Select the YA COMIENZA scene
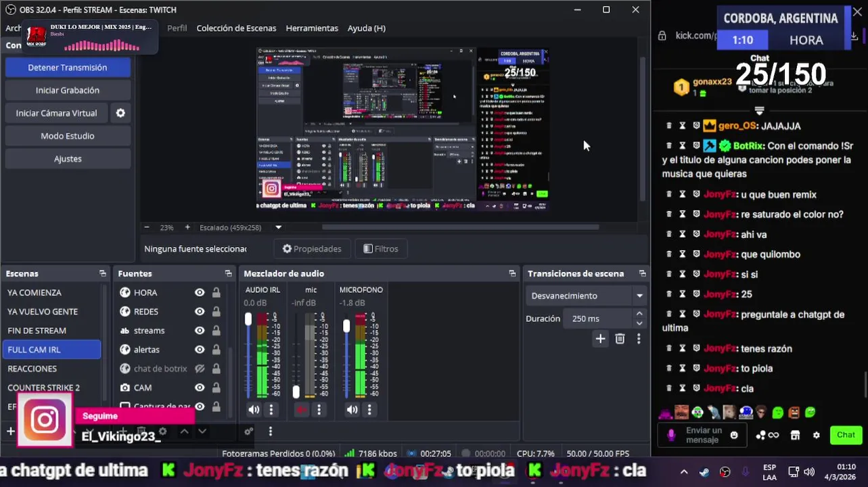868x487 pixels. (x=51, y=292)
